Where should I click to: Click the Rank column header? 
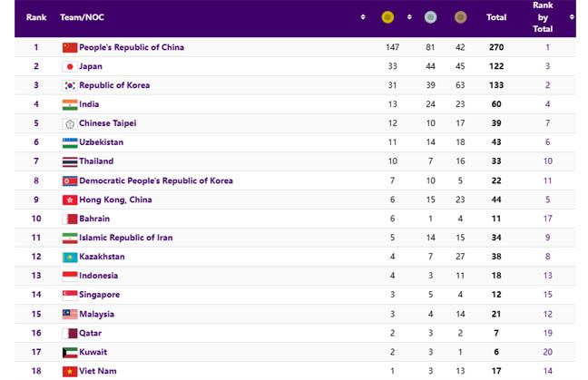pyautogui.click(x=36, y=16)
